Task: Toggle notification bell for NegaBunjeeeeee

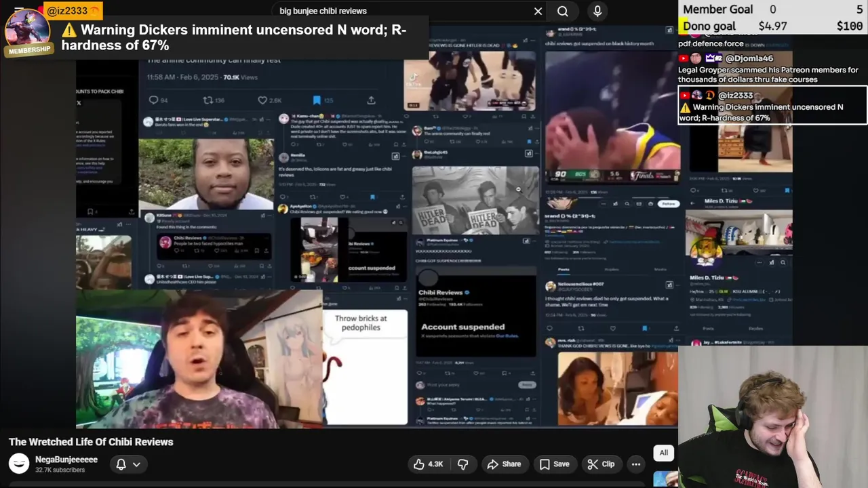Action: click(121, 464)
